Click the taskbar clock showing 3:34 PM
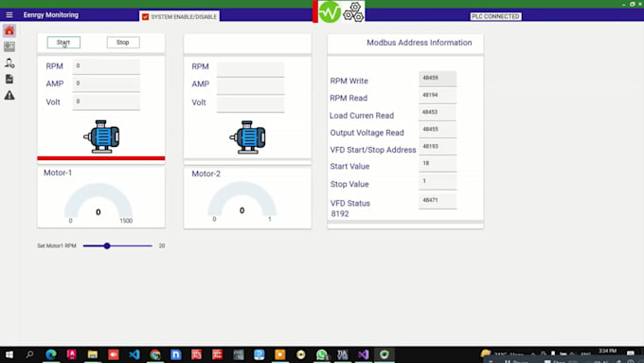This screenshot has width=644, height=363. pyautogui.click(x=607, y=351)
